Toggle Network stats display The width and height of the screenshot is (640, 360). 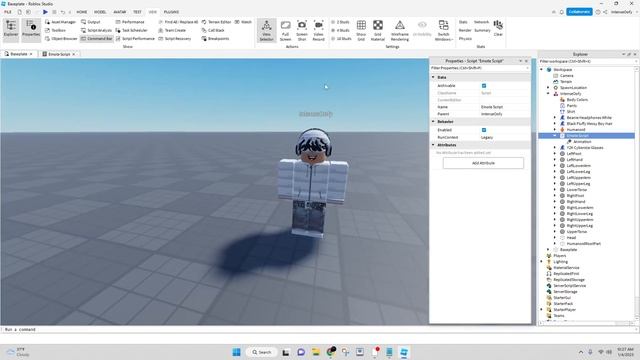(482, 22)
